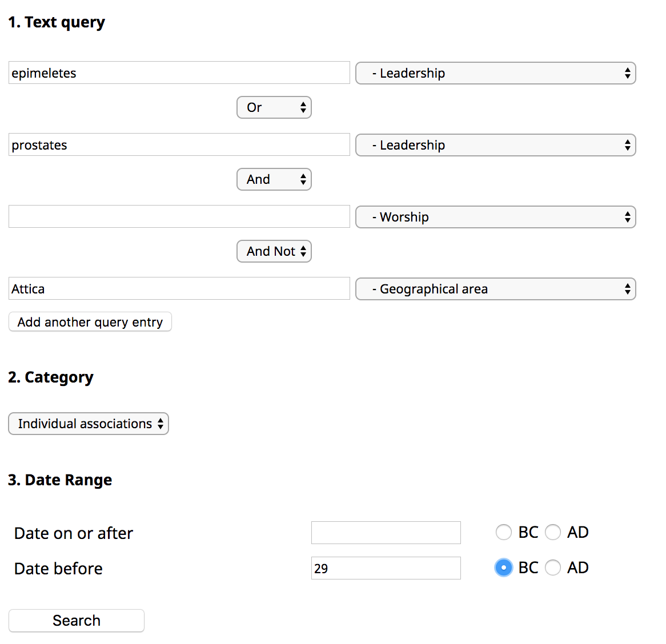The image size is (666, 644).
Task: Click the epimeletes text field
Action: coord(179,73)
